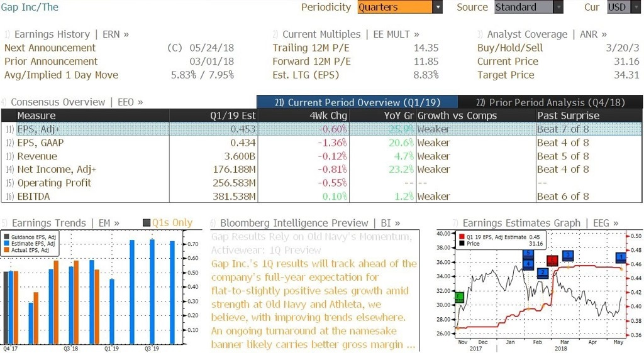Click the Actual EPS, Adj orange legend swatch
The image size is (644, 353).
pos(6,250)
